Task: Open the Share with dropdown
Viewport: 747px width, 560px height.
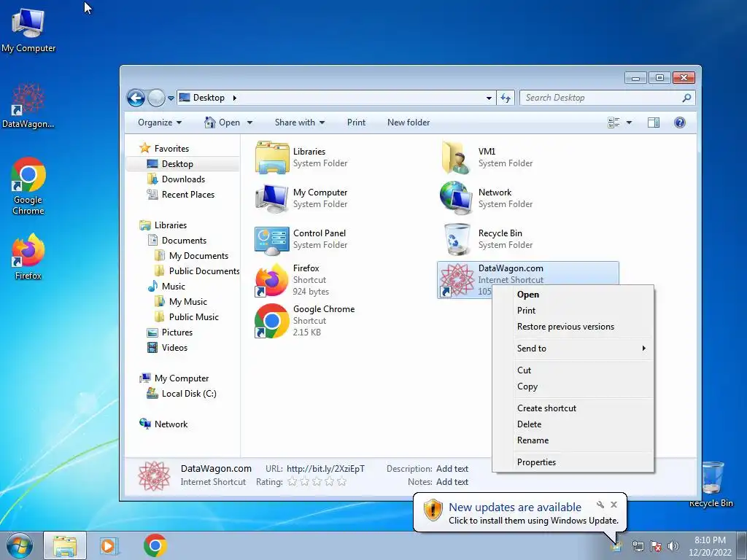Action: tap(300, 122)
